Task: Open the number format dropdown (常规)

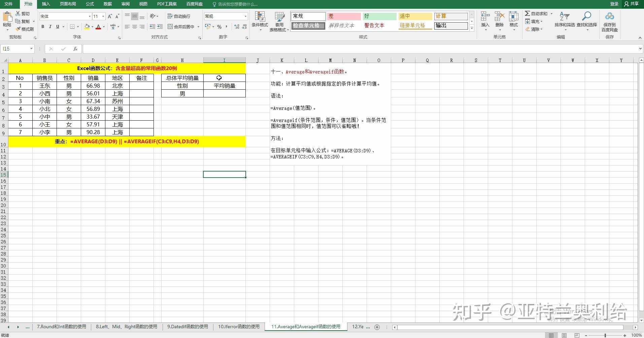Action: (245, 16)
